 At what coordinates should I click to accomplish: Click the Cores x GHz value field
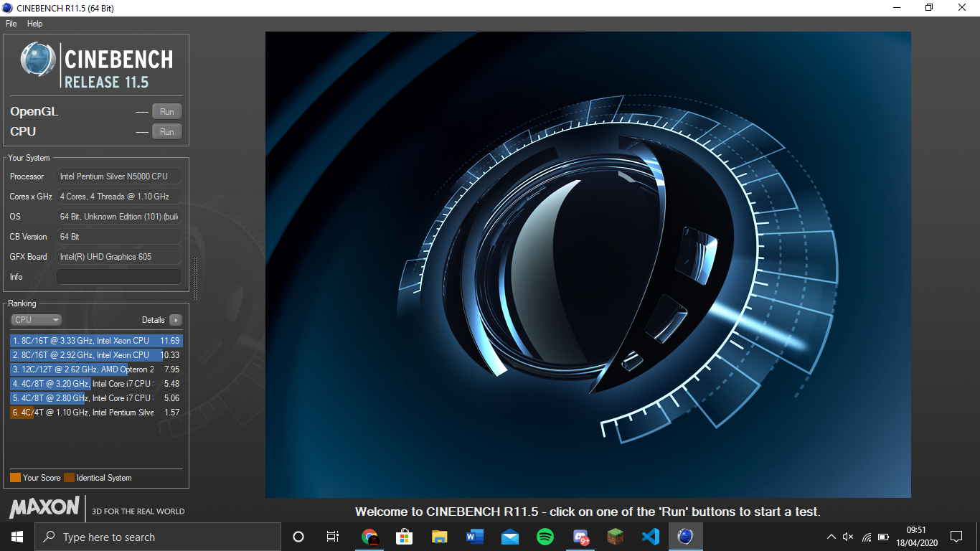tap(119, 197)
